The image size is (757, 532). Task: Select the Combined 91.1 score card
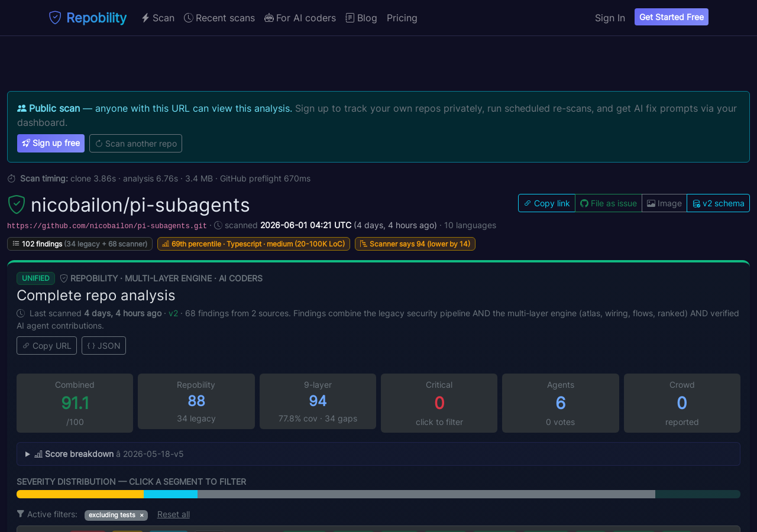pyautogui.click(x=75, y=403)
